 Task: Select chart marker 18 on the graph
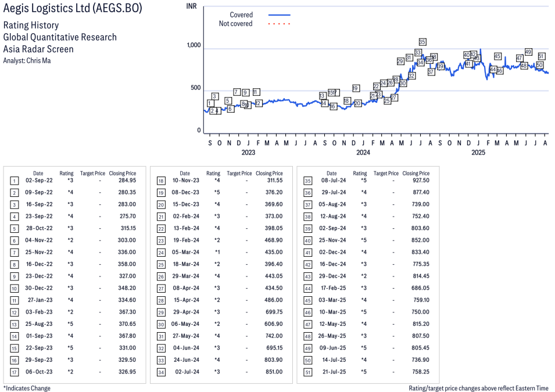(347, 101)
